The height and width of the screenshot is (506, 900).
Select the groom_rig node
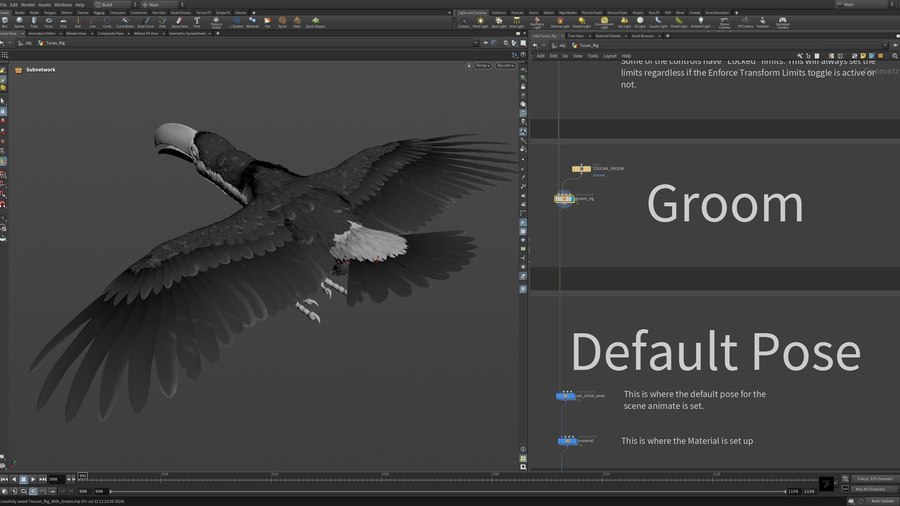coord(564,198)
